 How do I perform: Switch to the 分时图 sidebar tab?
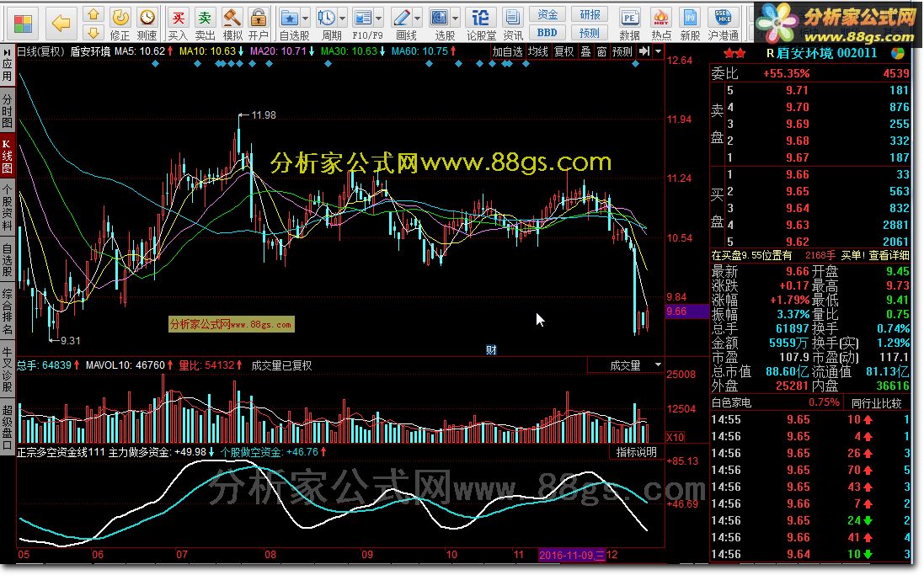[7, 110]
